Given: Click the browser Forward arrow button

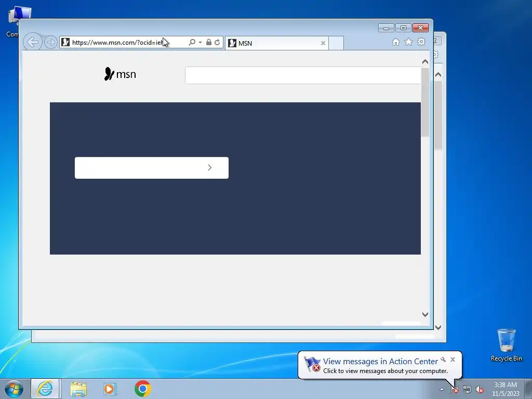Looking at the screenshot, I should coord(50,42).
